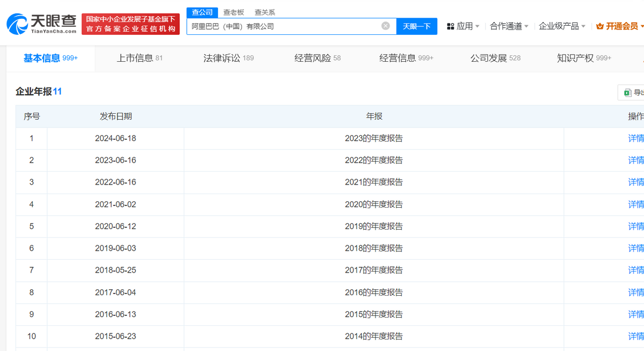Switch to the 查关系 search tab
The image size is (644, 351).
[265, 12]
